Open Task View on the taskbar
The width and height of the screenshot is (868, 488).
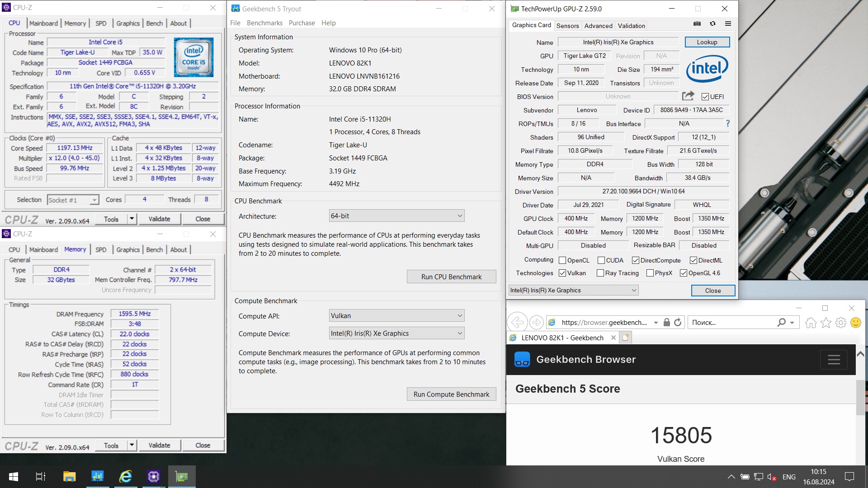click(41, 477)
